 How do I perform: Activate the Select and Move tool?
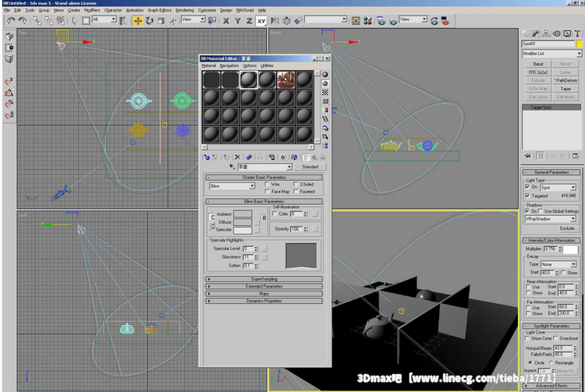137,20
